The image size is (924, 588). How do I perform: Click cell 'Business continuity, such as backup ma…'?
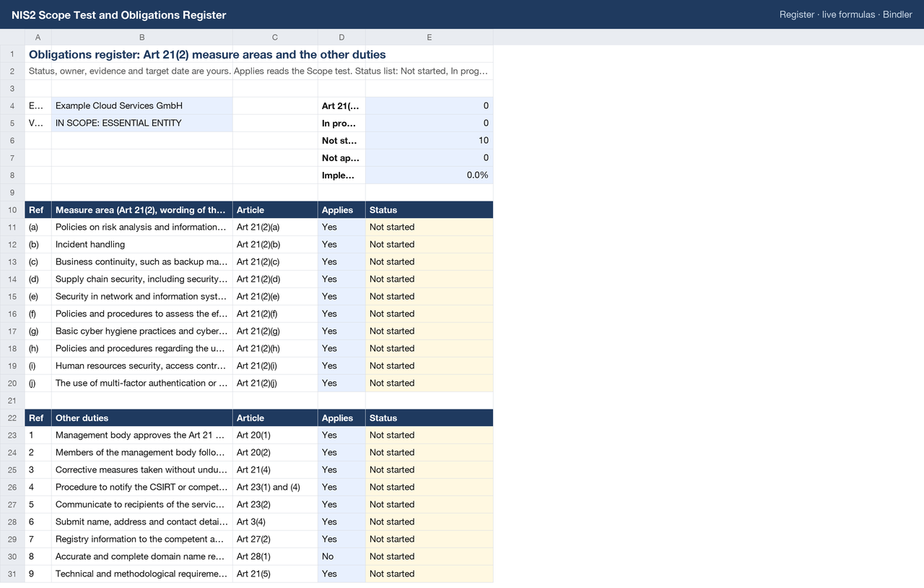(141, 262)
